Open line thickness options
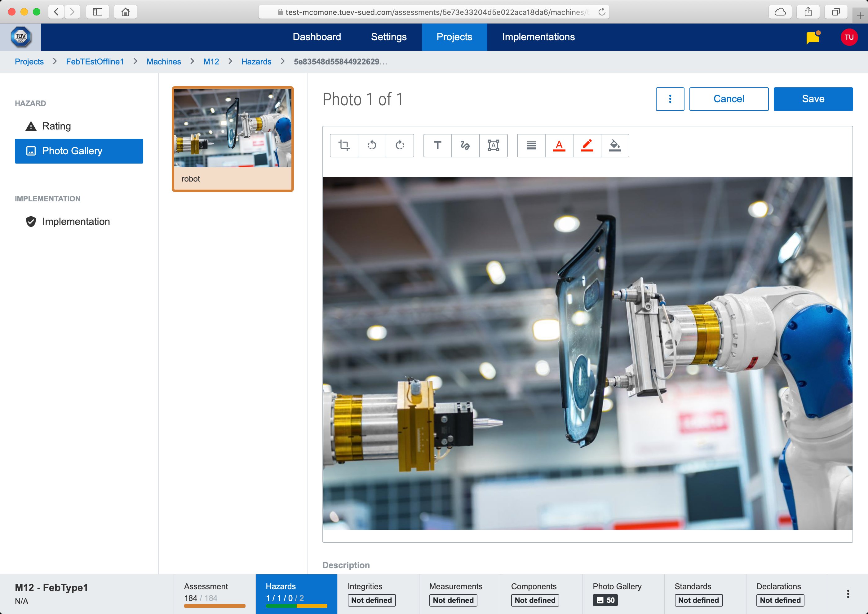This screenshot has height=614, width=868. pos(531,145)
